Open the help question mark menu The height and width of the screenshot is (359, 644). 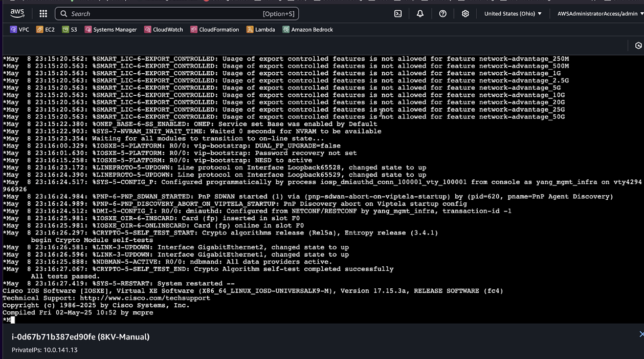(443, 14)
